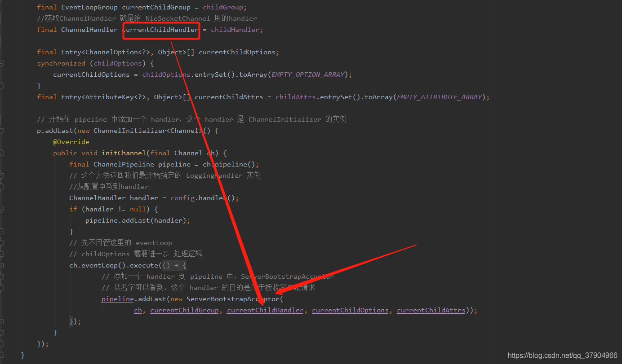Click 'ChannelPipeline' type in pipeline declaration

click(x=124, y=164)
